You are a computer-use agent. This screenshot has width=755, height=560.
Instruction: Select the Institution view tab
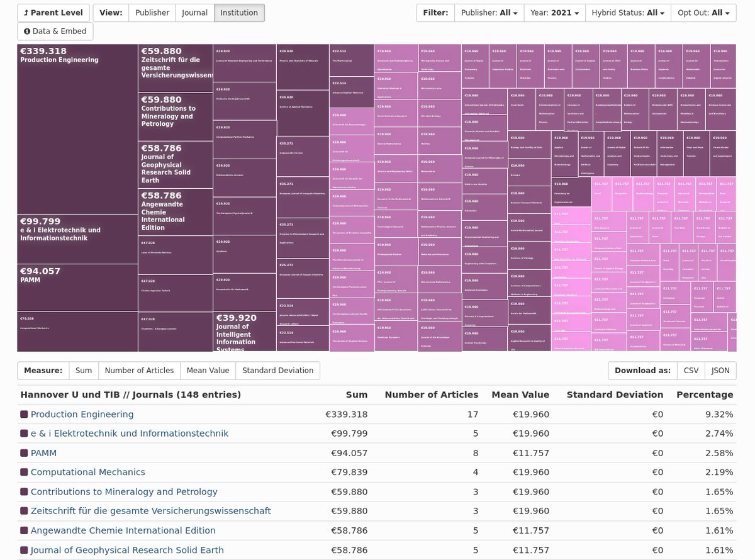[x=239, y=13]
